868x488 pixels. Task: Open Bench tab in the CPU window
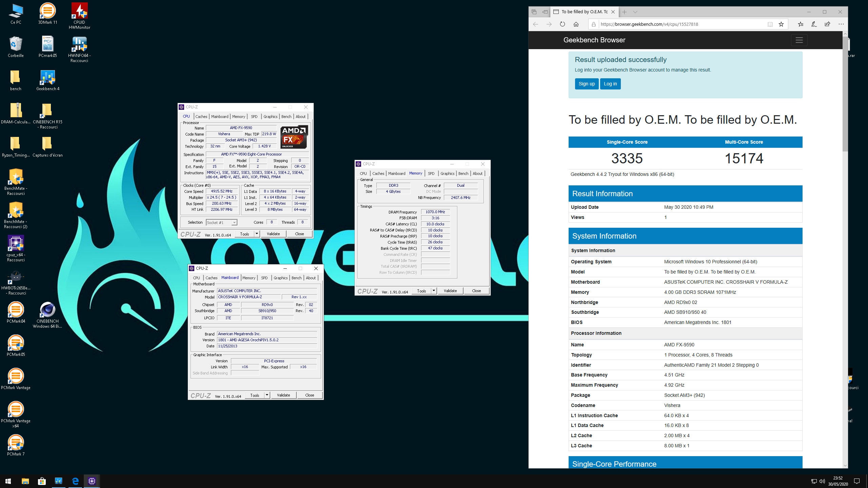tap(286, 116)
